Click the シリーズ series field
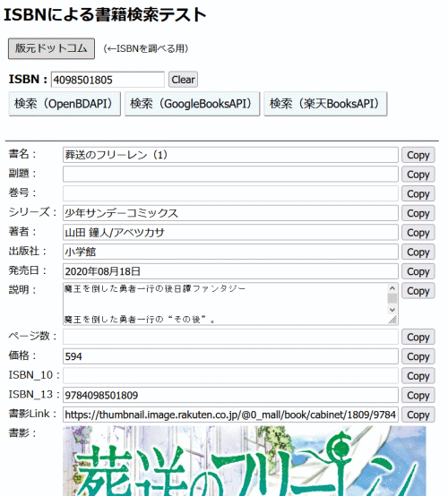The width and height of the screenshot is (448, 496). [x=230, y=213]
